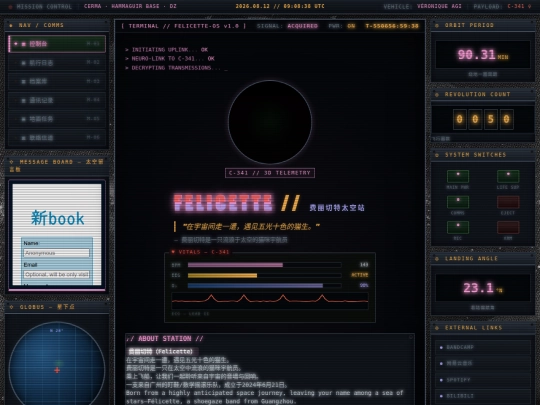Image resolution: width=540 pixels, height=405 pixels.
Task: Select the nav item coded M-06
Action: [57, 138]
